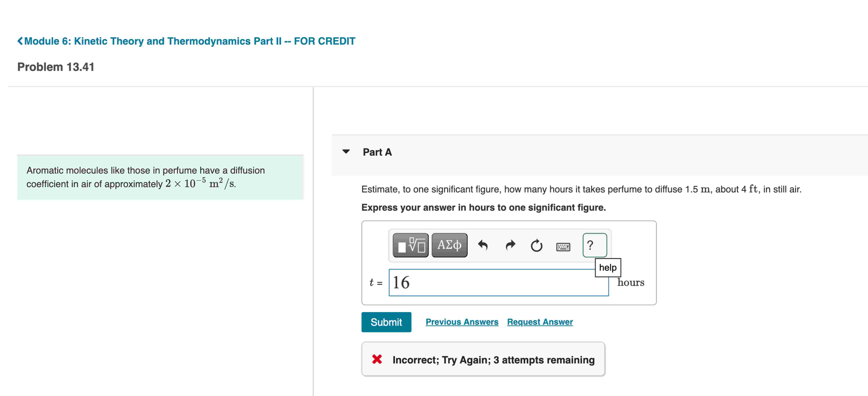Click the question mark help icon

click(x=594, y=245)
